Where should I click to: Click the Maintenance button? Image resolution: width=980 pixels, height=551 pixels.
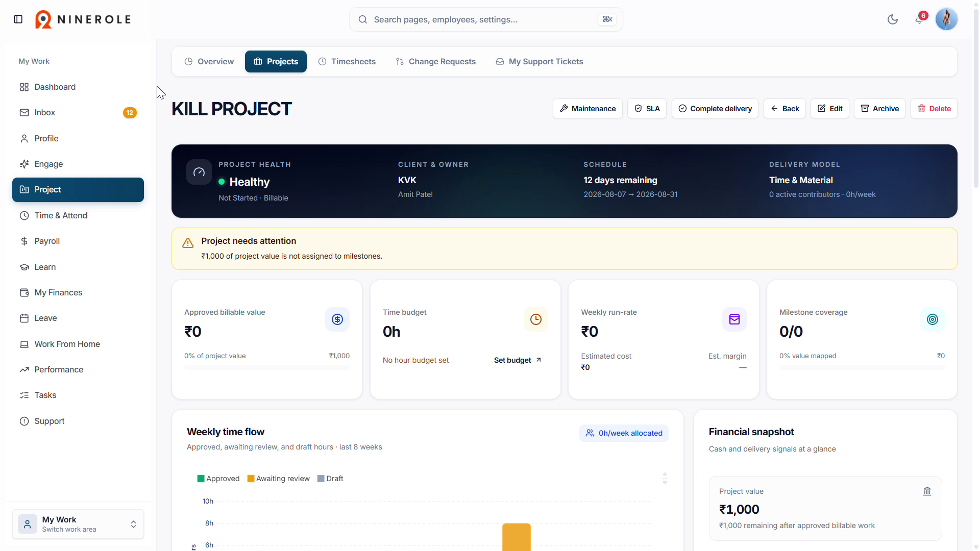click(x=587, y=109)
